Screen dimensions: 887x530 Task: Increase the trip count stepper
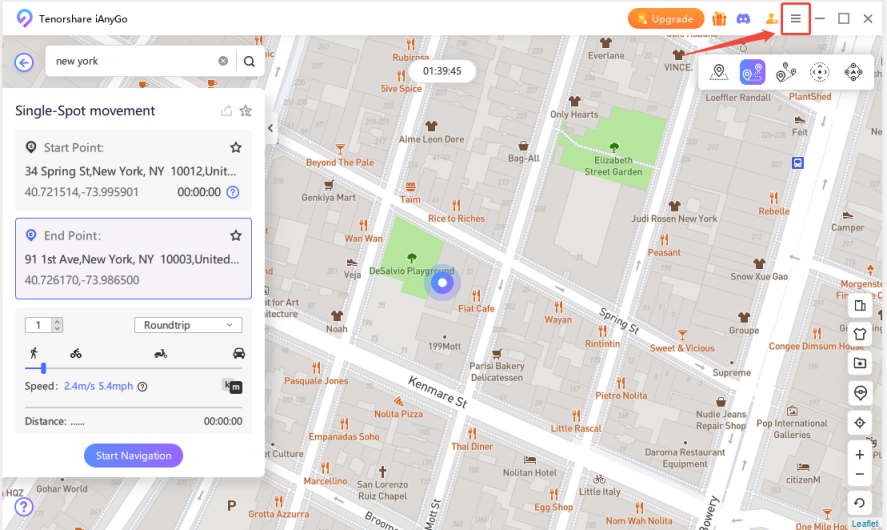point(57,321)
